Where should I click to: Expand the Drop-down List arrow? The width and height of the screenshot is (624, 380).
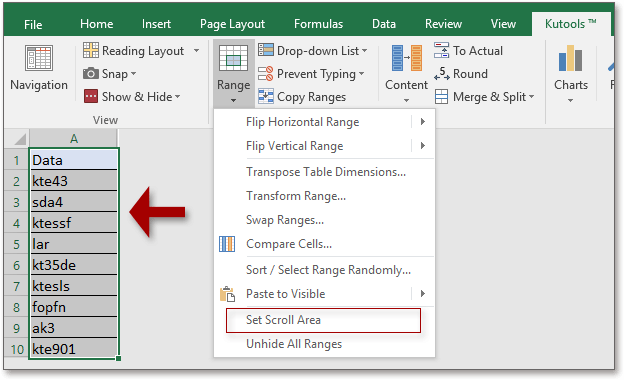click(365, 51)
